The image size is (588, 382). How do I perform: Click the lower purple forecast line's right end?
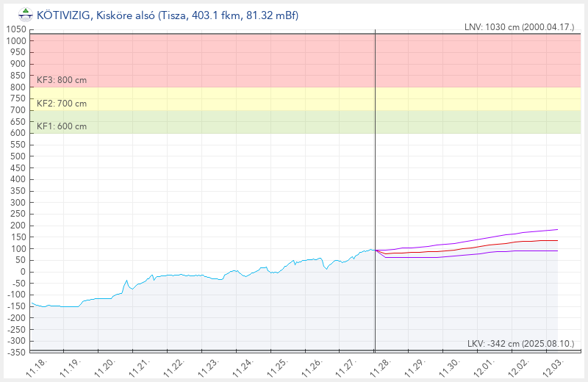(x=556, y=251)
